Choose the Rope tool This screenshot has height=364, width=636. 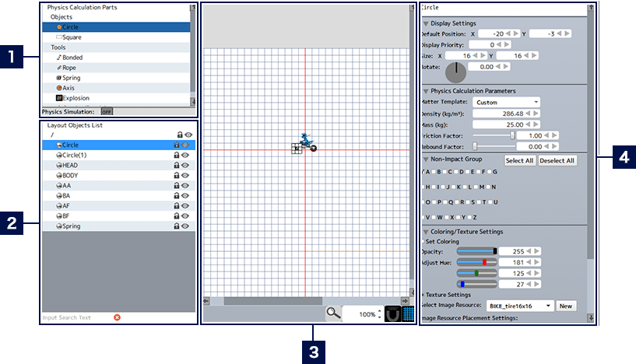[x=116, y=68]
